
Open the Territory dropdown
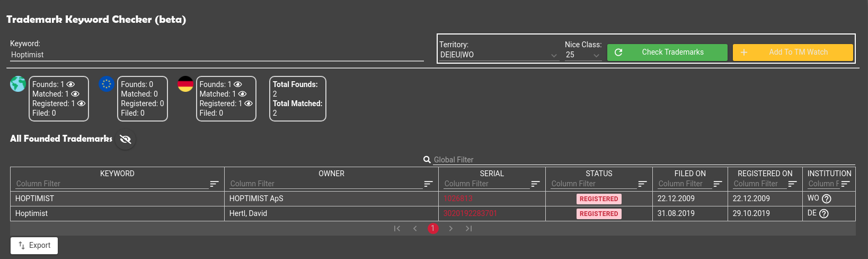coord(499,55)
